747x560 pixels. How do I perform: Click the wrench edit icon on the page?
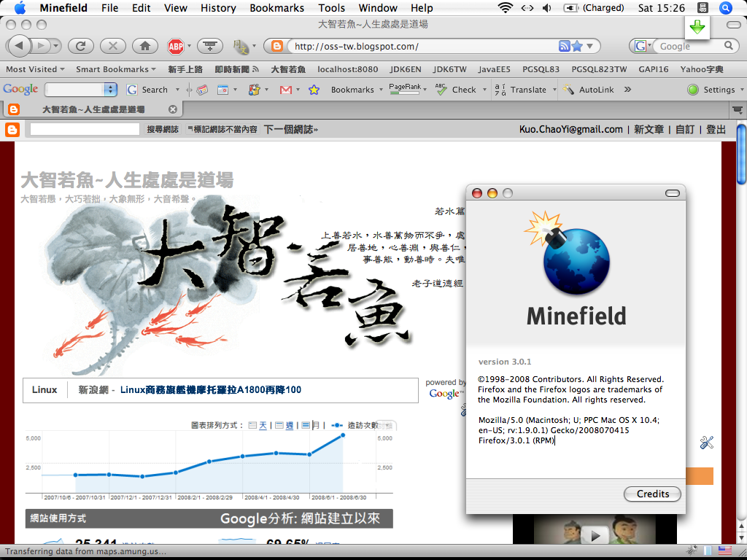click(x=706, y=443)
